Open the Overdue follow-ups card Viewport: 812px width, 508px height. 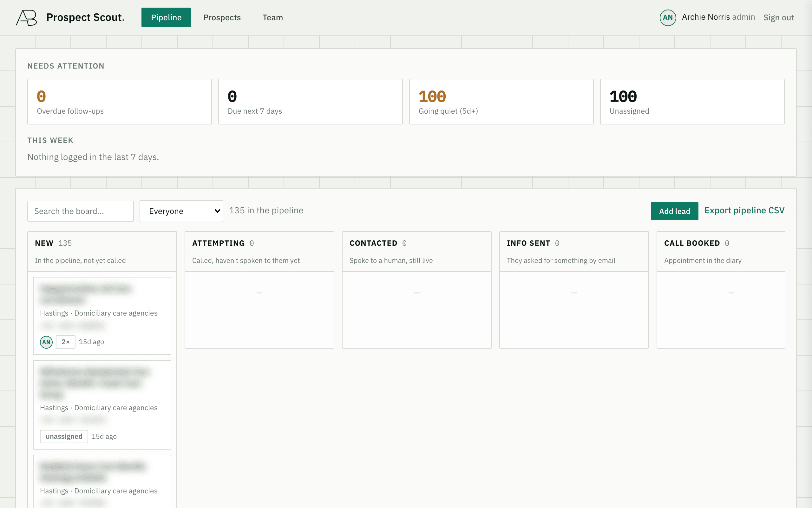coord(120,102)
